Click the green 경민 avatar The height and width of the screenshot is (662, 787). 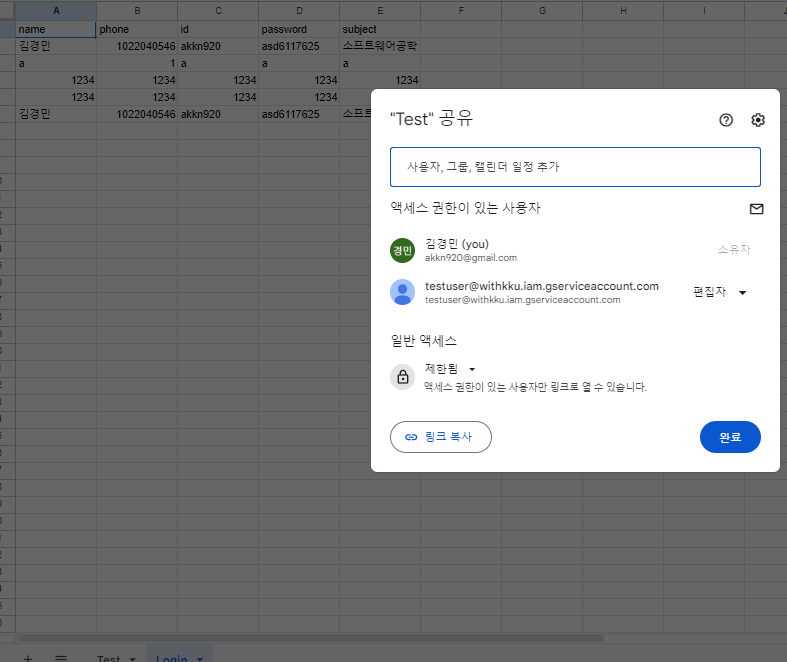tap(403, 250)
